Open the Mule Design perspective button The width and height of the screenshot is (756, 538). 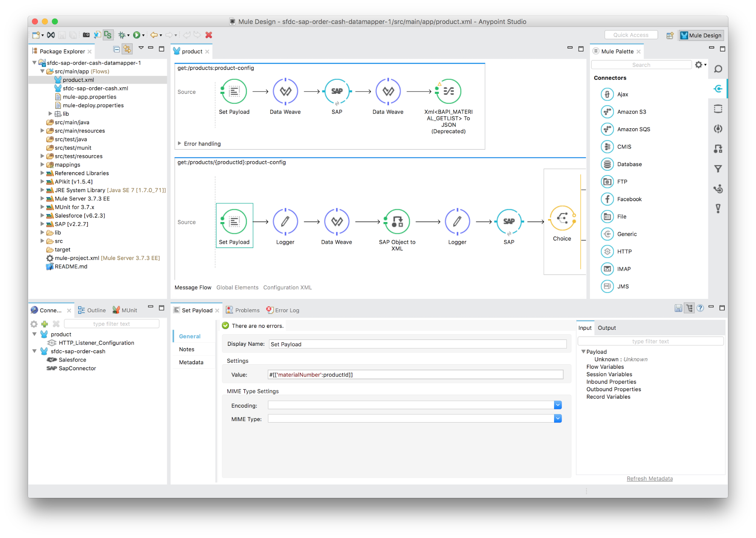coord(701,35)
